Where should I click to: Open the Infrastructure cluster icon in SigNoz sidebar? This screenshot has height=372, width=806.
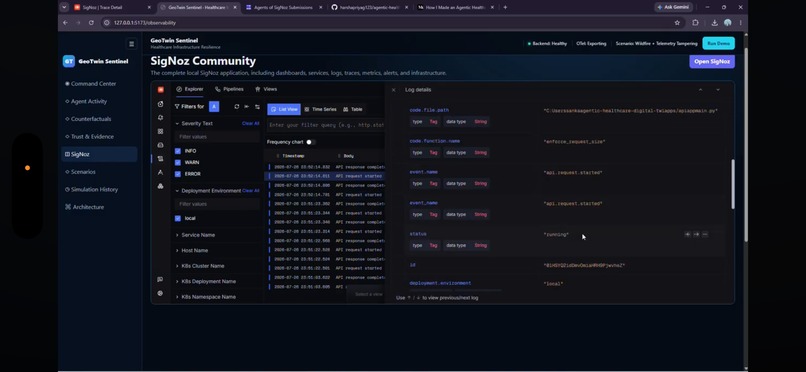[160, 186]
